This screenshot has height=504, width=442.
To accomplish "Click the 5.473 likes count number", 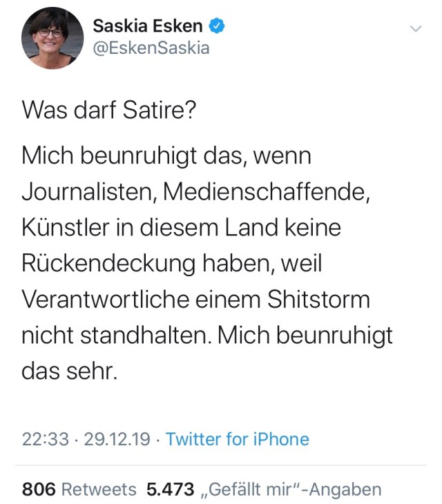I will (x=170, y=490).
